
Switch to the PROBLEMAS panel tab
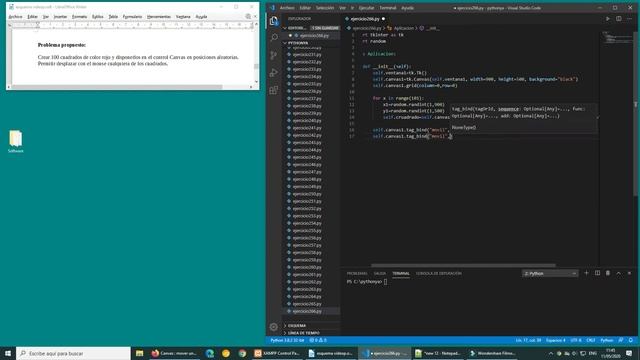[x=357, y=273]
